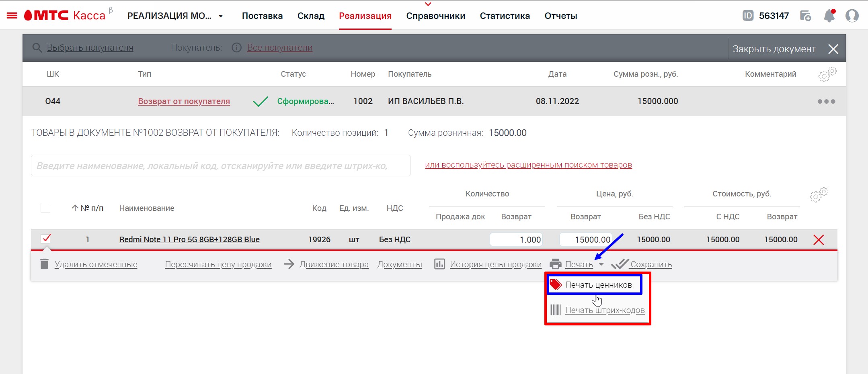868x374 pixels.
Task: Click the document number 1002 cell
Action: (x=363, y=101)
